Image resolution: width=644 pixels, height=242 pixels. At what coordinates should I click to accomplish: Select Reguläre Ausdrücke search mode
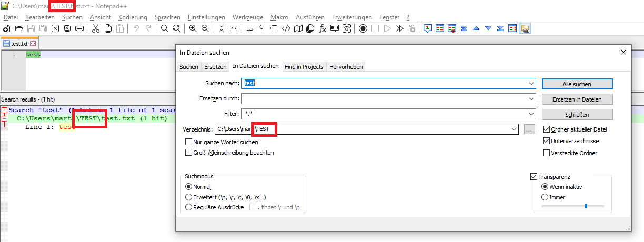(x=189, y=208)
